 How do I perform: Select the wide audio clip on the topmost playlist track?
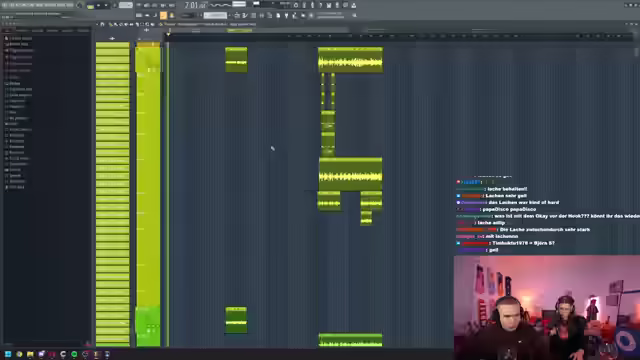click(x=350, y=60)
